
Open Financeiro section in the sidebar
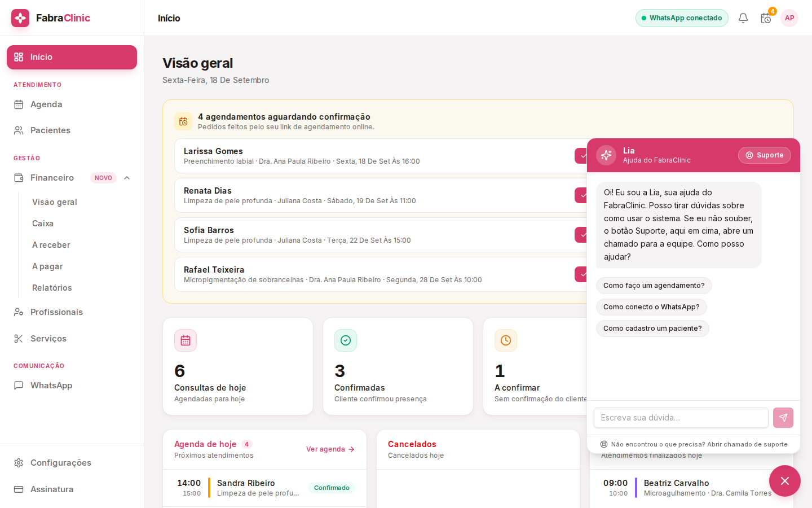coord(72,178)
